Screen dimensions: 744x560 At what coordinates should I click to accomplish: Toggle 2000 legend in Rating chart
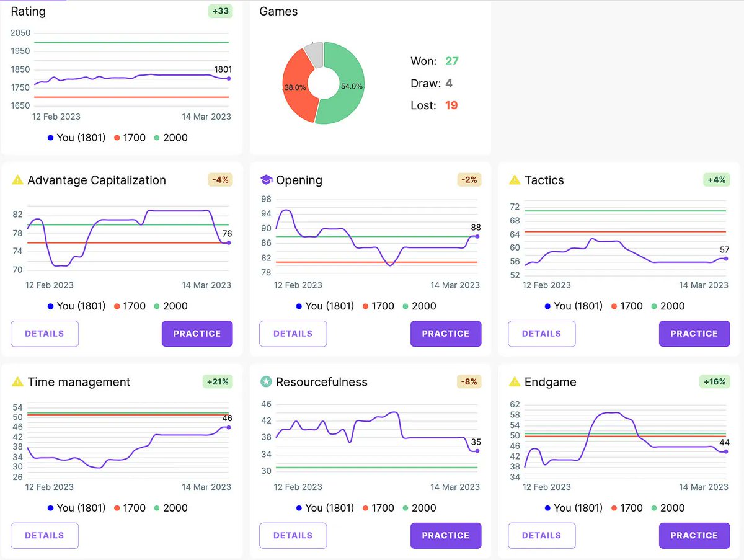pyautogui.click(x=170, y=138)
